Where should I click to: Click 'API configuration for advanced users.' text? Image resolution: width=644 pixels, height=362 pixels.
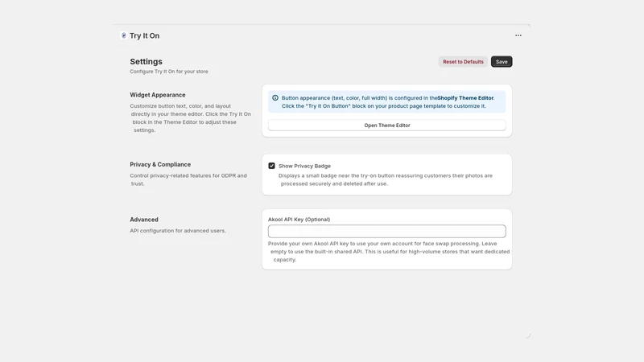[178, 231]
